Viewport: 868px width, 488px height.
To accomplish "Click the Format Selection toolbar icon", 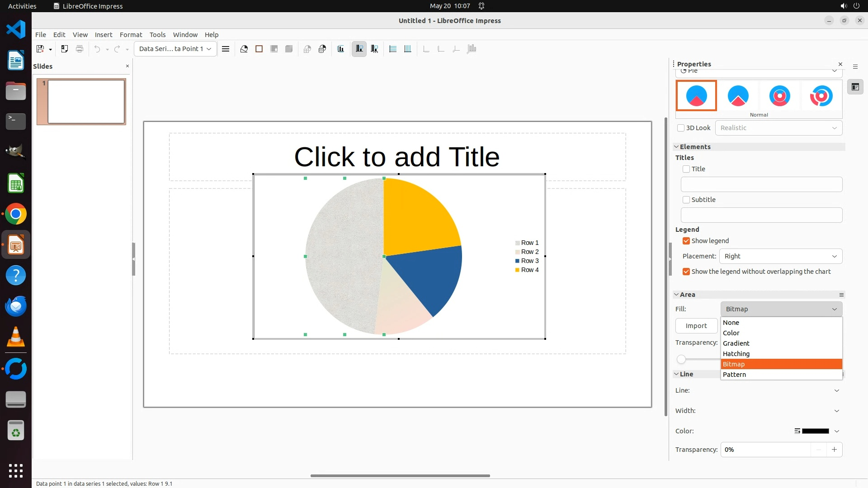I will tap(226, 49).
